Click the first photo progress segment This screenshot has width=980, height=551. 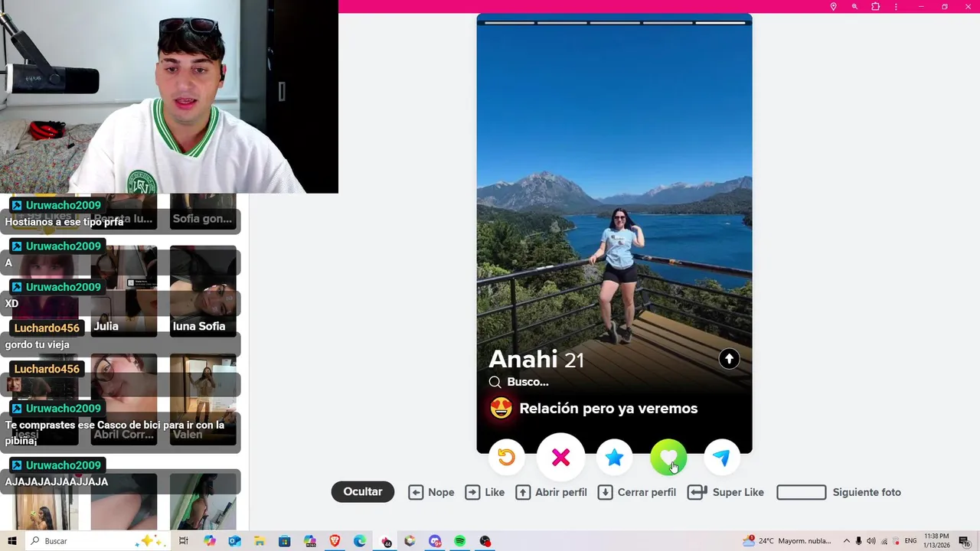point(510,23)
